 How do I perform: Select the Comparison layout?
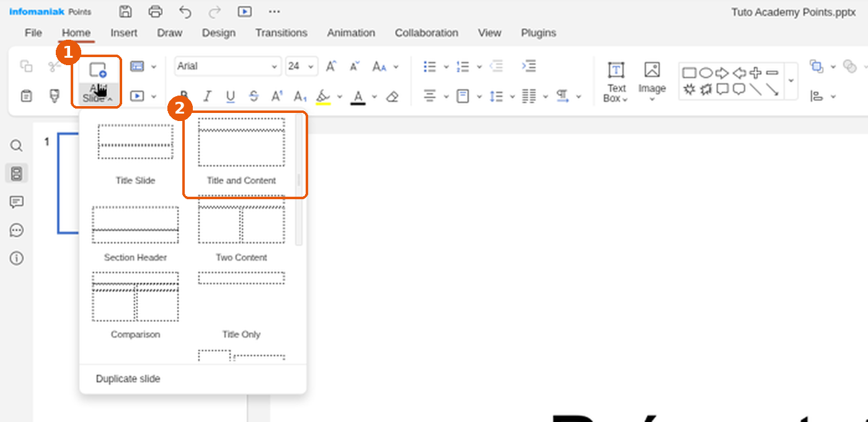(x=135, y=305)
